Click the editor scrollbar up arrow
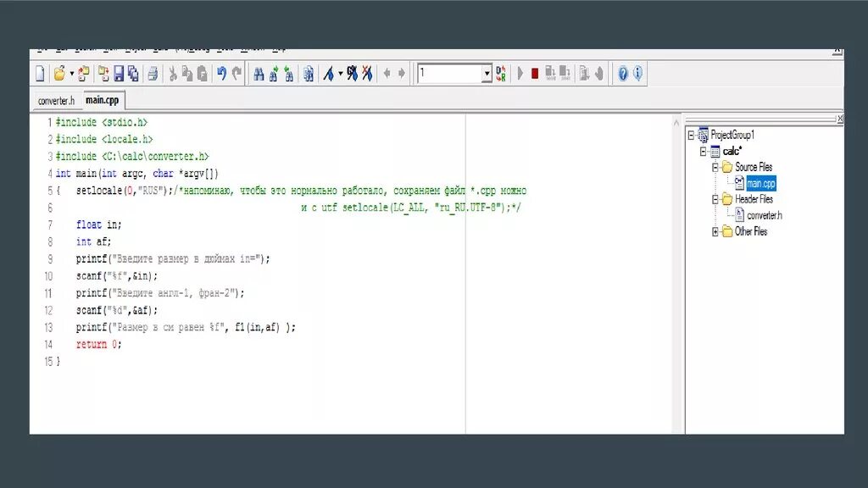The width and height of the screenshot is (868, 488). (676, 122)
